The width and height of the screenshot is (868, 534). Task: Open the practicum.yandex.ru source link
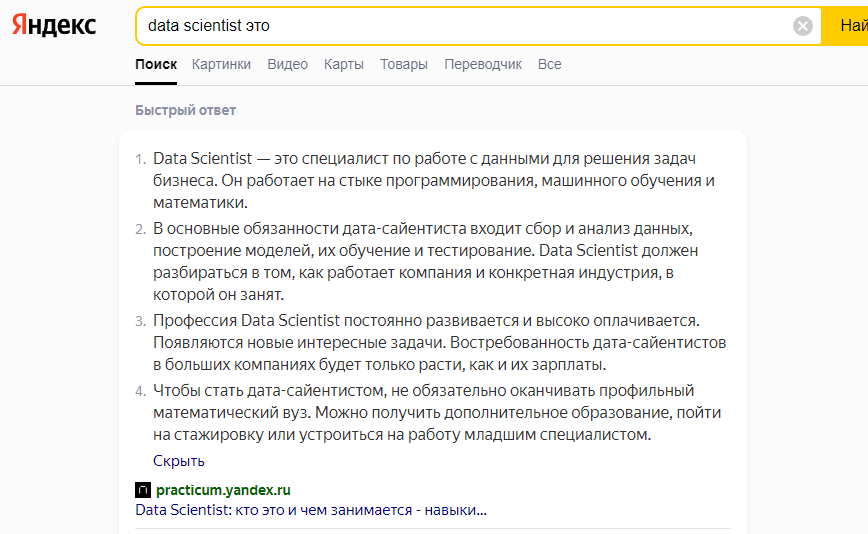coord(223,490)
